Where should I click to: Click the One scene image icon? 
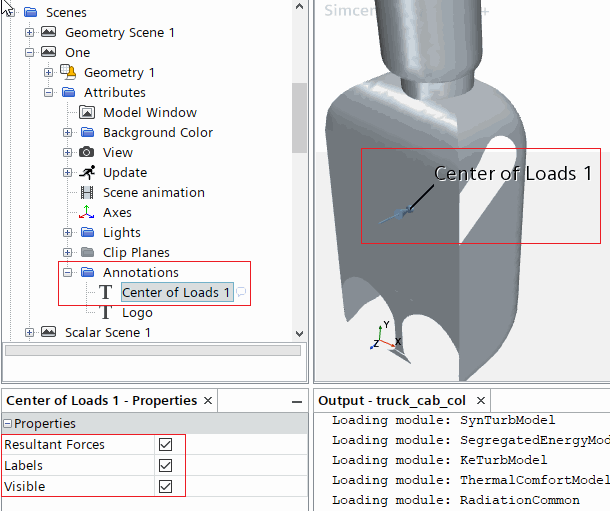[x=49, y=52]
